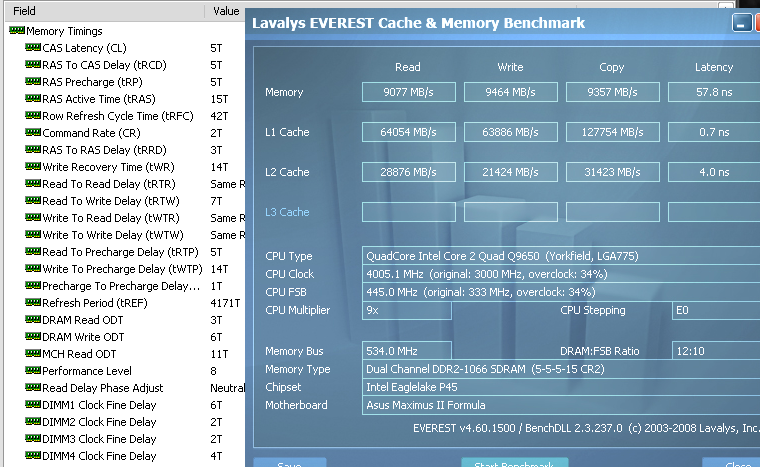The height and width of the screenshot is (467, 760).
Task: Click the L2 Cache Read result 28876 MB/s
Action: 409,172
